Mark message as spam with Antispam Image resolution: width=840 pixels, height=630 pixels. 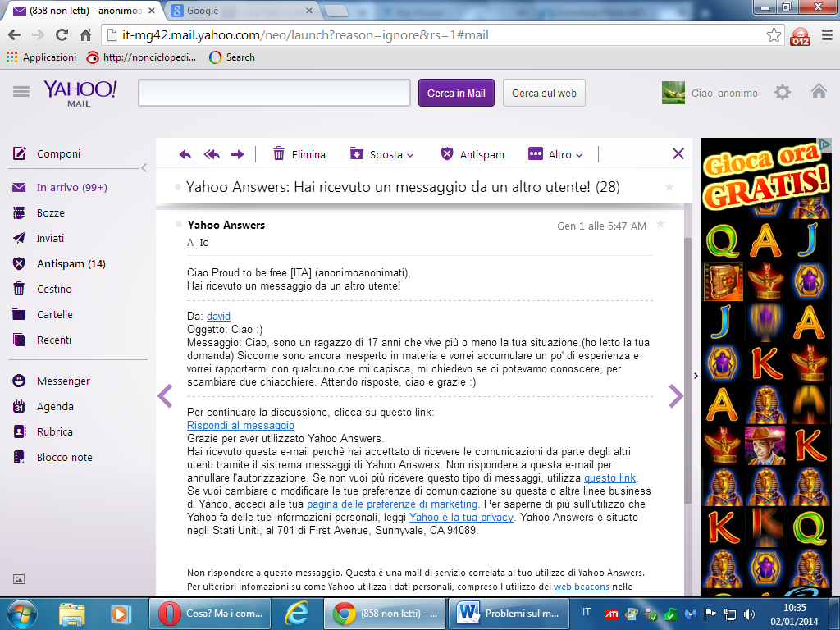472,154
